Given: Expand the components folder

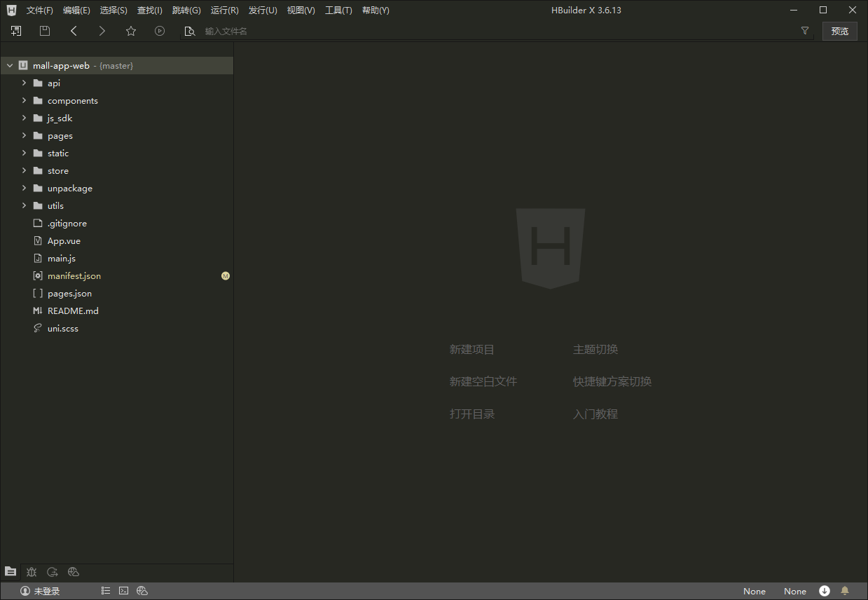Looking at the screenshot, I should click(24, 100).
